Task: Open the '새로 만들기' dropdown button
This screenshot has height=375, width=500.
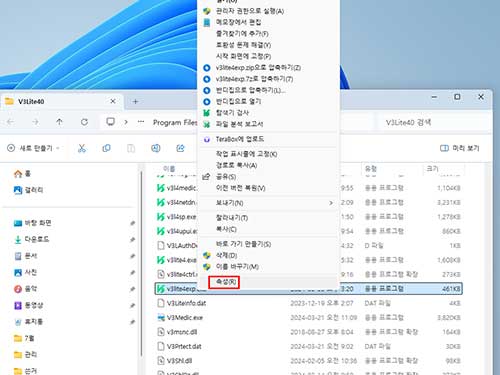Action: pyautogui.click(x=33, y=148)
